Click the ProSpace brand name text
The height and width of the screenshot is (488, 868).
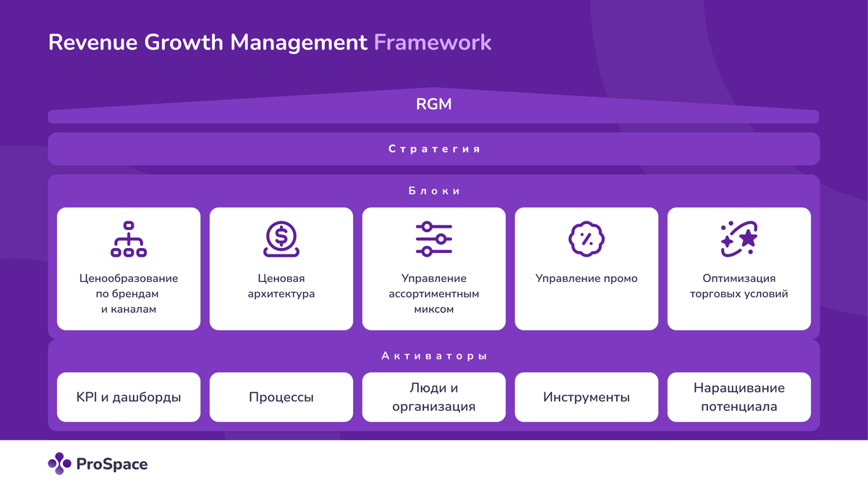coord(112,464)
